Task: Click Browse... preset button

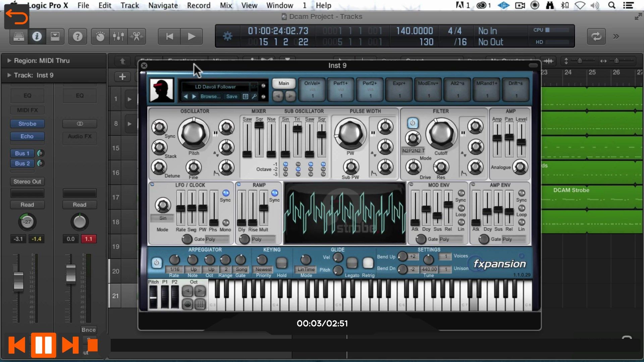Action: 210,97
